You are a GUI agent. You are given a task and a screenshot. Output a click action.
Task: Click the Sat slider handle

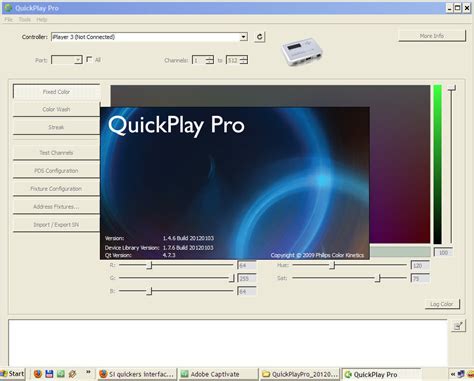pyautogui.click(x=377, y=278)
